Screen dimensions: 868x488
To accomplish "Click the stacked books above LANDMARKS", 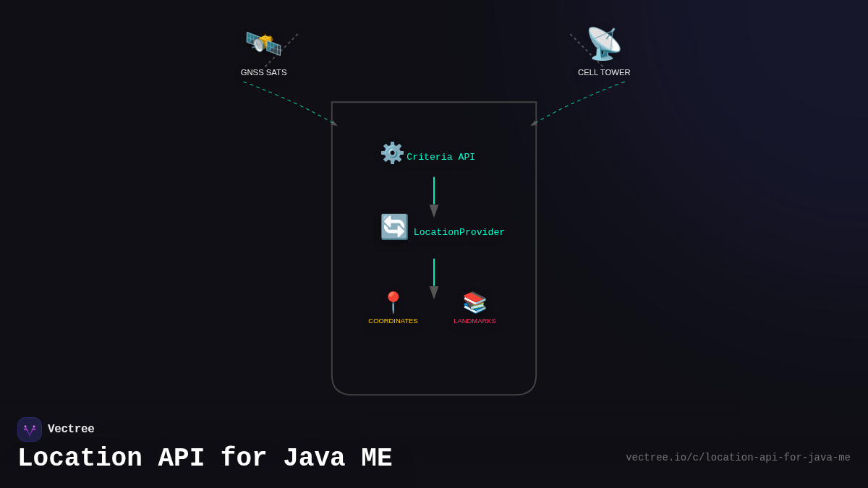I will [474, 301].
